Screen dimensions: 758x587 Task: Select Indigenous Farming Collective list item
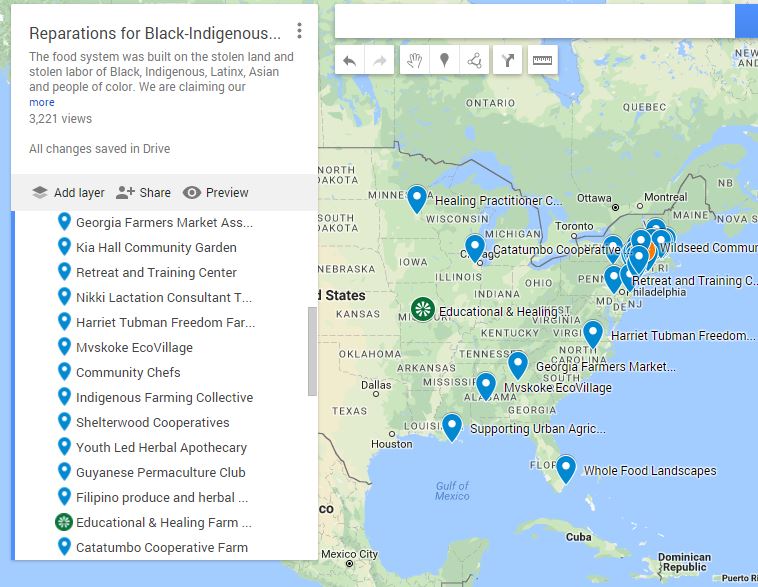[x=164, y=397]
